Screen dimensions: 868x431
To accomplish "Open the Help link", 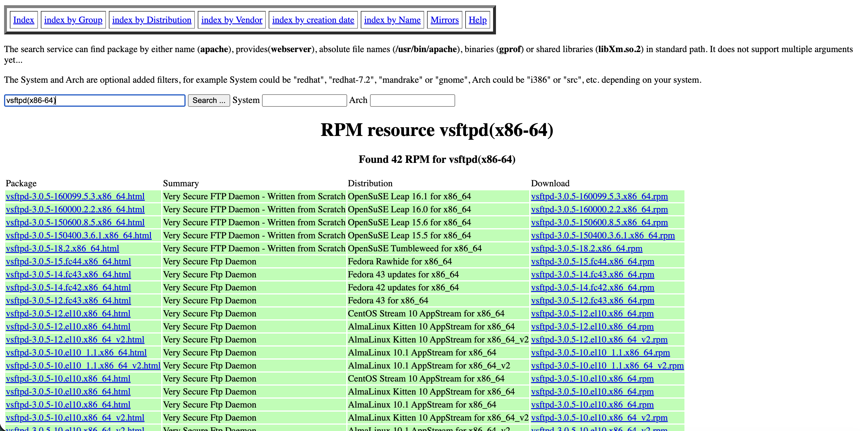I will (477, 20).
